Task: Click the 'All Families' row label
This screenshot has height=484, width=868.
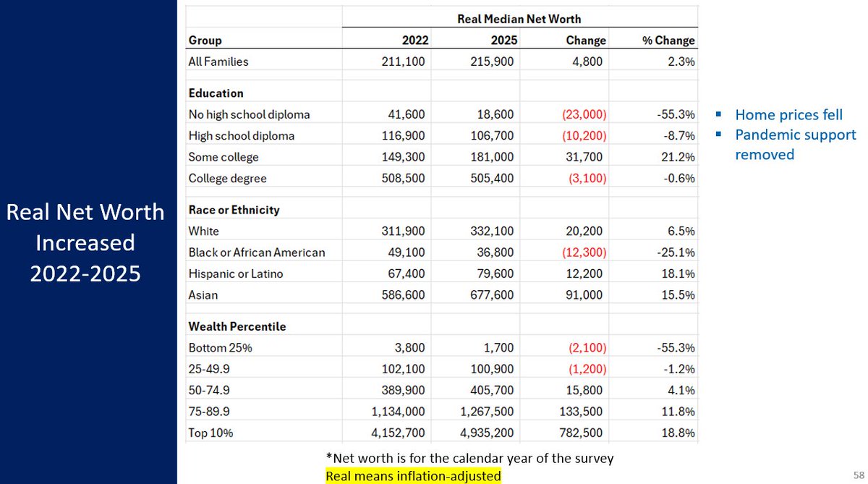Action: point(218,61)
